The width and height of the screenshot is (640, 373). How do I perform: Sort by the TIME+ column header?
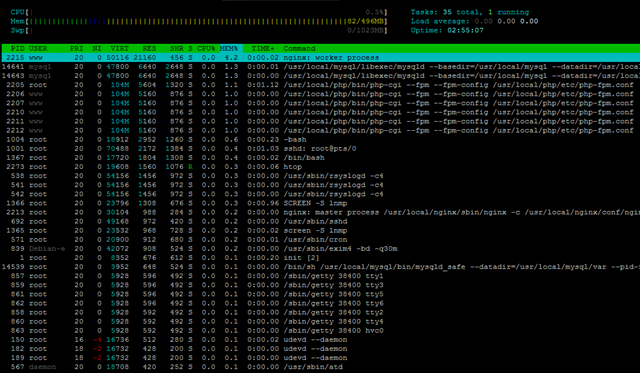263,49
